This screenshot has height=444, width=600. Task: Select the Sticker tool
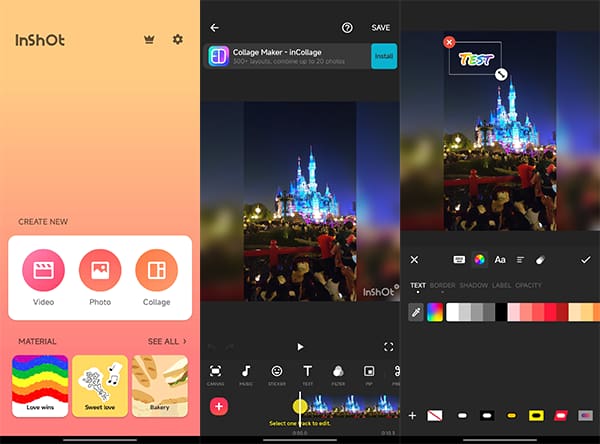pyautogui.click(x=277, y=375)
